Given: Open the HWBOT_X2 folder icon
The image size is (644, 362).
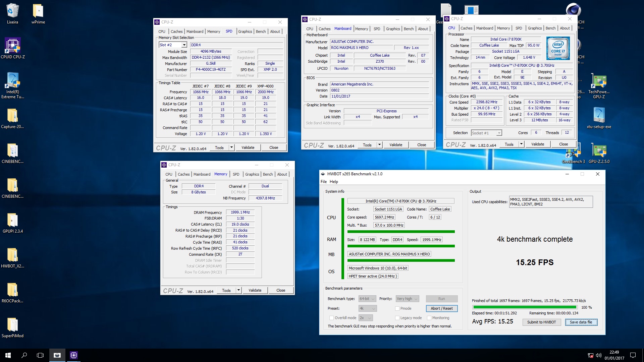Looking at the screenshot, I should click(x=12, y=255).
